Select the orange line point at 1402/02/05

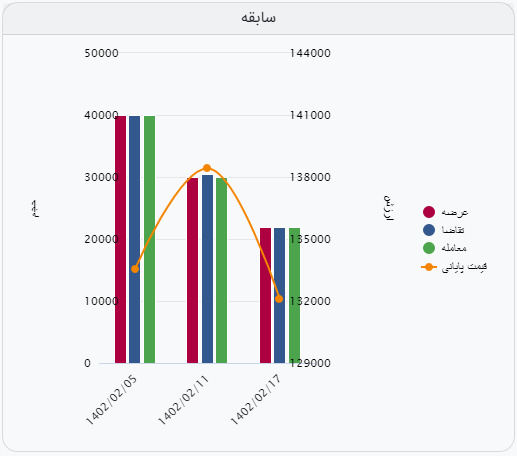pyautogui.click(x=135, y=269)
